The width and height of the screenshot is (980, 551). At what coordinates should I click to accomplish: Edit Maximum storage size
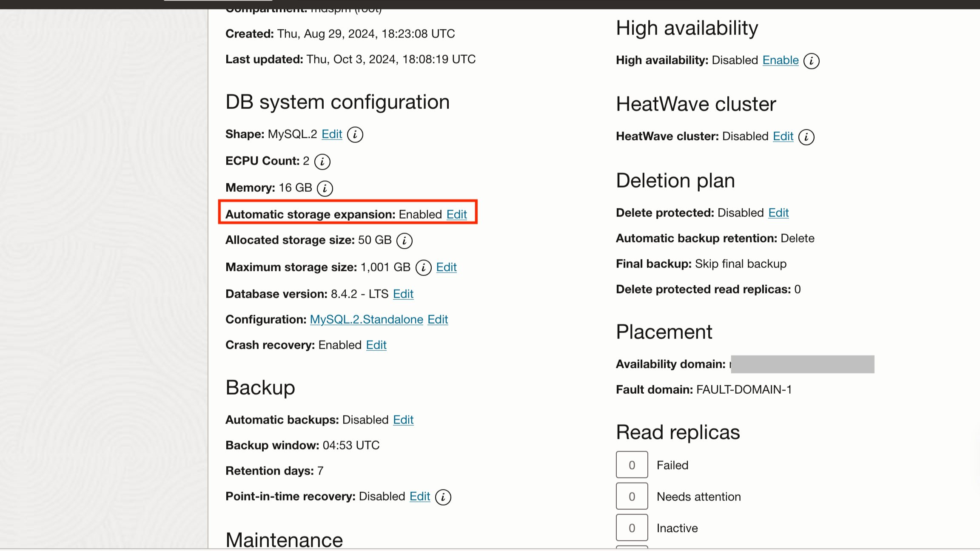pyautogui.click(x=446, y=267)
